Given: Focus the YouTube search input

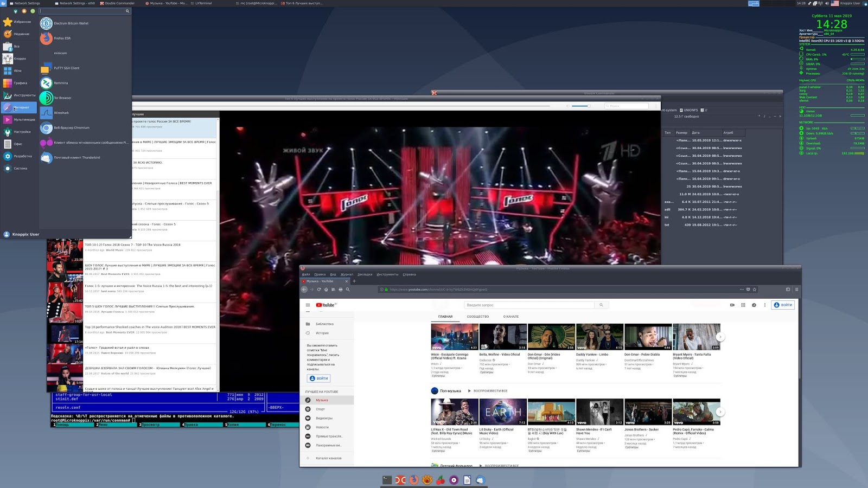Looking at the screenshot, I should tap(529, 305).
